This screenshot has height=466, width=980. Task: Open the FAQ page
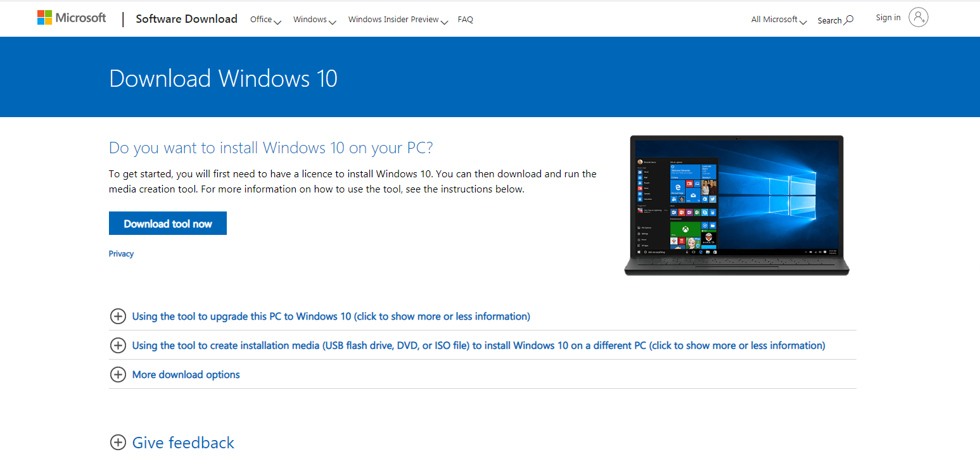coord(465,20)
